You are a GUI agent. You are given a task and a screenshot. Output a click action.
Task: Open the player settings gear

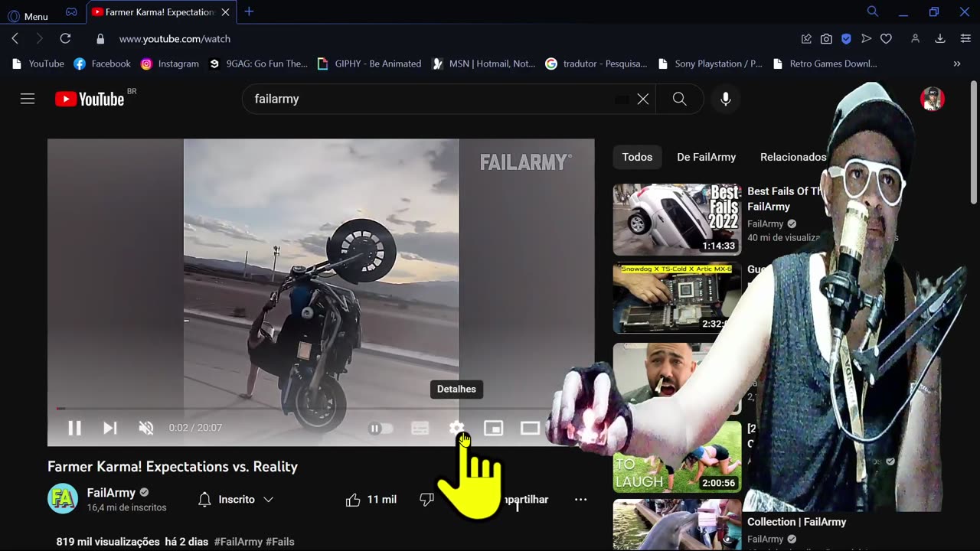click(456, 429)
